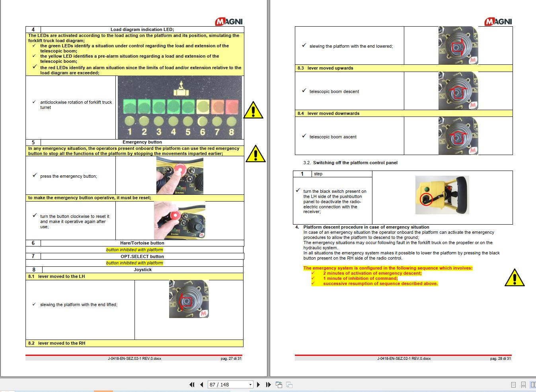Click '8.2 lever moved to the RH'
536x392 pixels.
pyautogui.click(x=57, y=343)
